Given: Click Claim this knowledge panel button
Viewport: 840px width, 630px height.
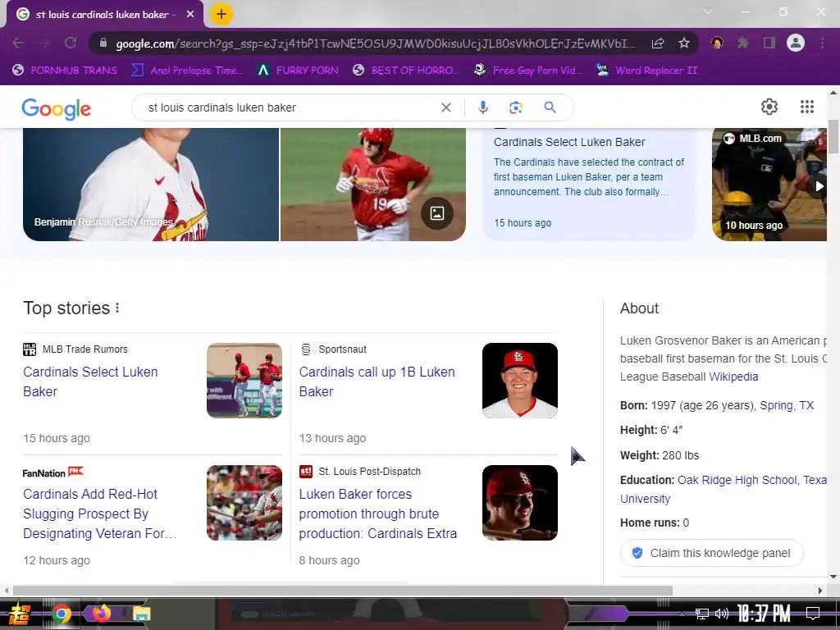Looking at the screenshot, I should (711, 553).
